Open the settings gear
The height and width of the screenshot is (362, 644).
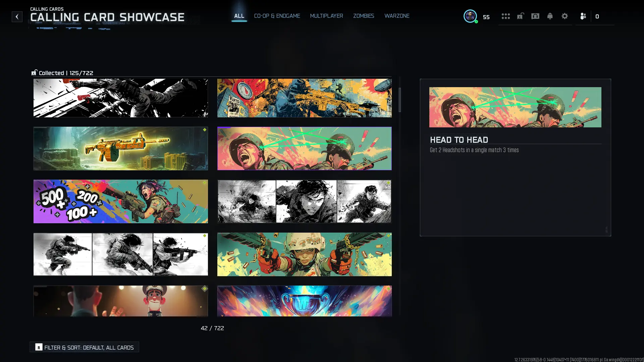[565, 16]
